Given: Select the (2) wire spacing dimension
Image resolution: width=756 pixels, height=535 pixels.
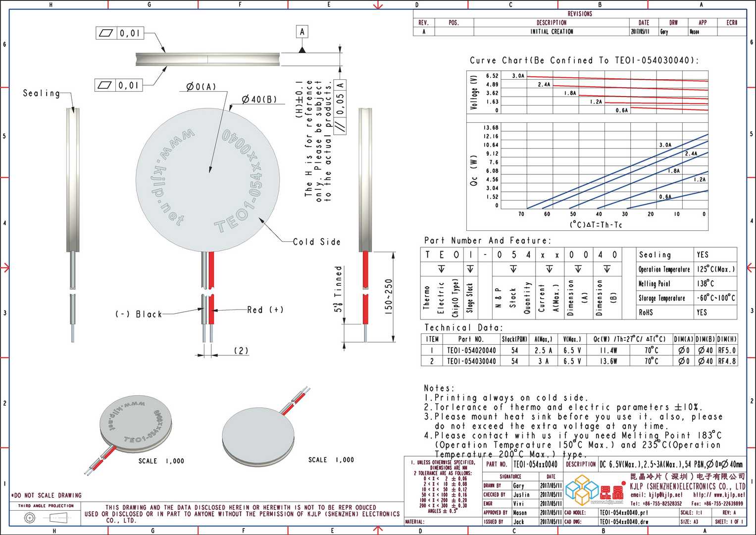Looking at the screenshot, I should pyautogui.click(x=241, y=351).
